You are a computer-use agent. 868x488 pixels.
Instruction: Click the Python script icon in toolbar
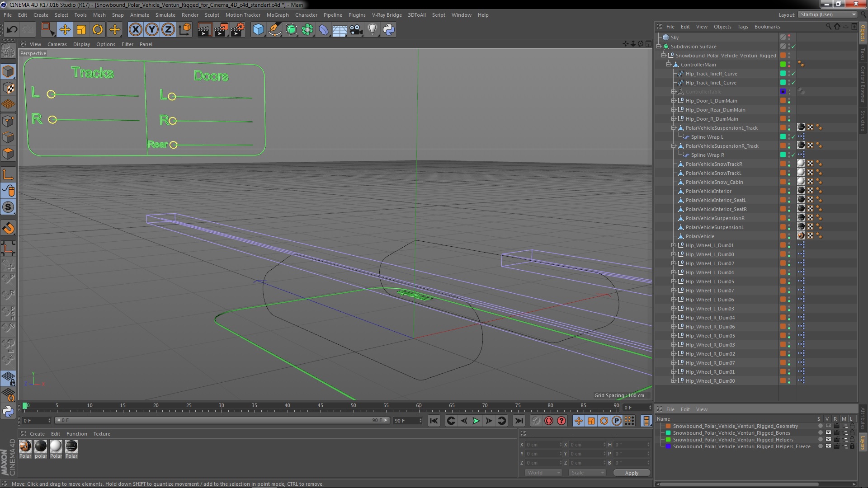[388, 30]
